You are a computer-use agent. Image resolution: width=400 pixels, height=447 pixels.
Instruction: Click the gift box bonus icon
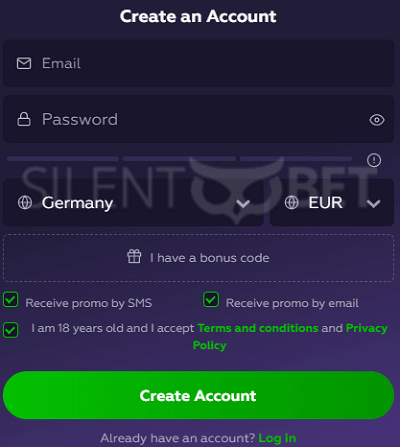(x=134, y=257)
